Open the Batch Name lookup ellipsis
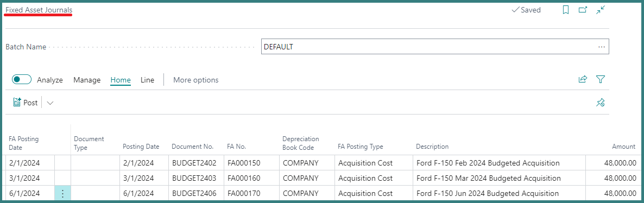 [x=602, y=47]
